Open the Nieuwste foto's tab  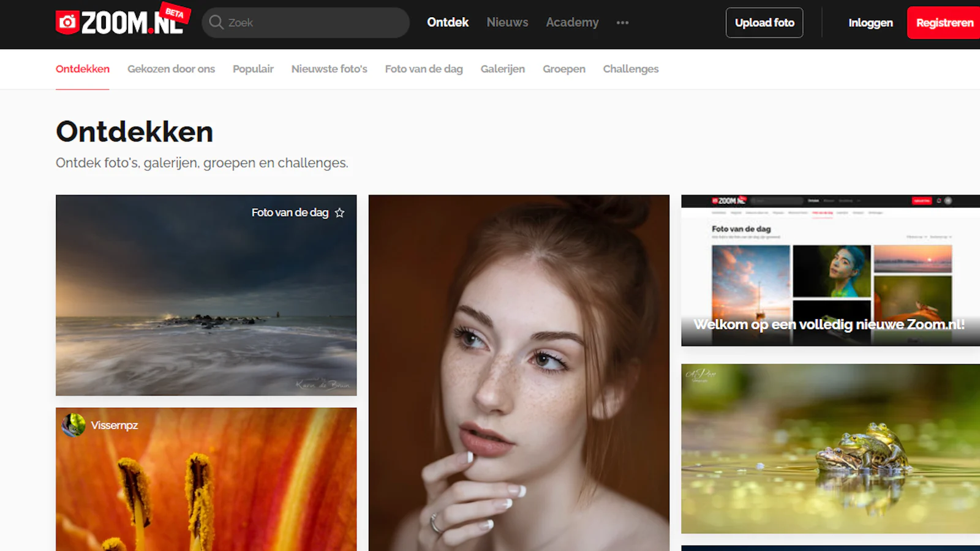tap(330, 69)
